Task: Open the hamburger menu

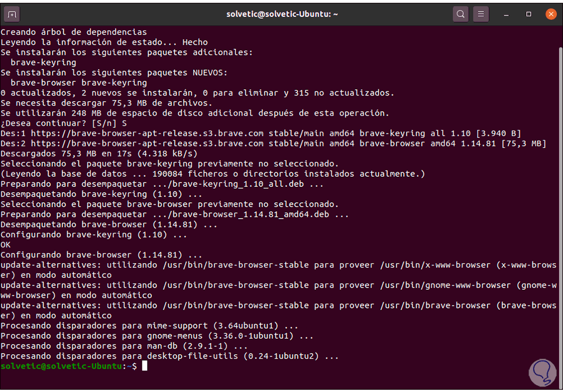Action: (481, 14)
